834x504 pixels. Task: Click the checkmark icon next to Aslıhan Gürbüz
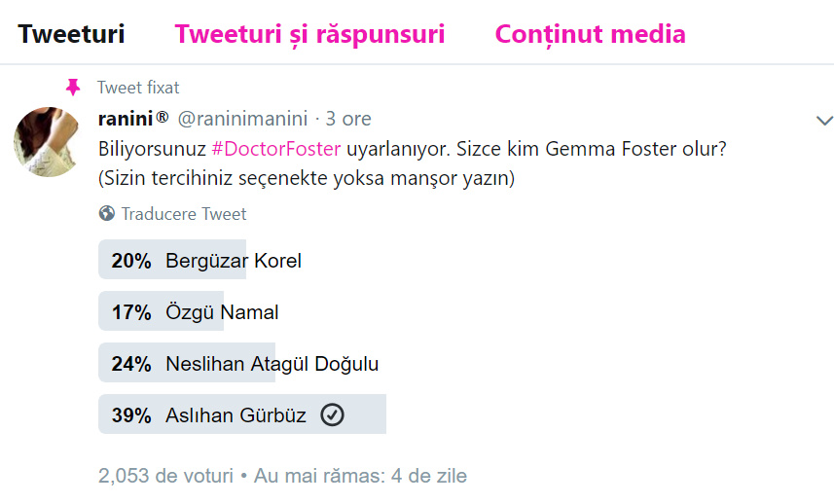click(332, 415)
